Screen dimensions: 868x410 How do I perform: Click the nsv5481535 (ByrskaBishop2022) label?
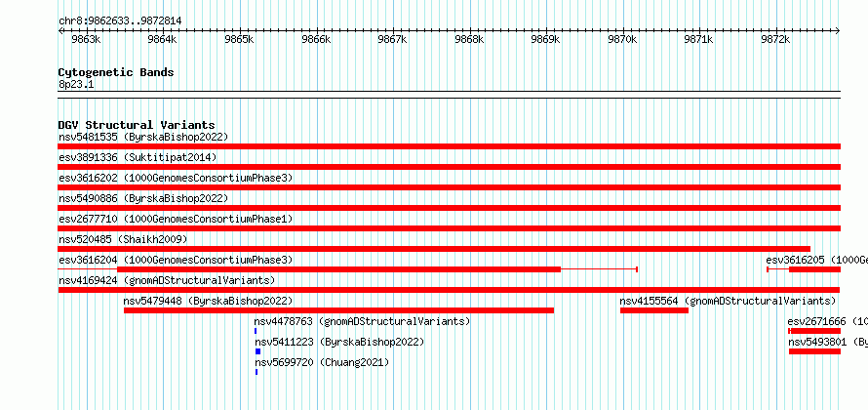[143, 137]
